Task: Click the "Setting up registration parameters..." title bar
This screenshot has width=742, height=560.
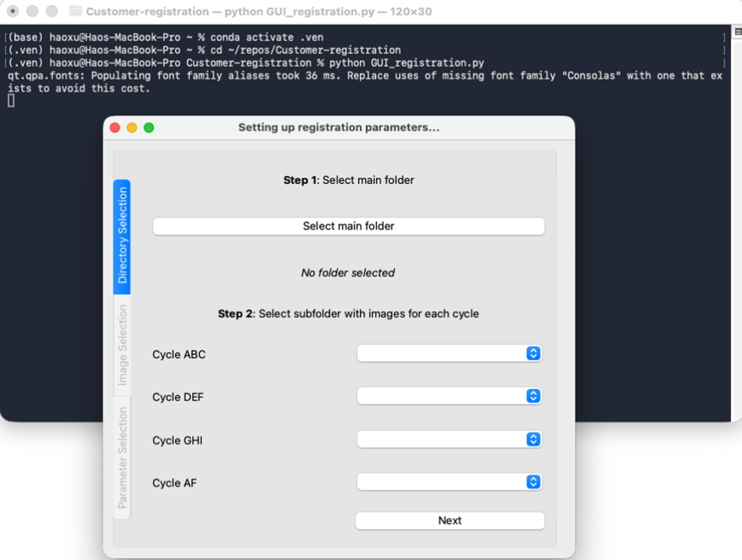Action: (x=338, y=128)
